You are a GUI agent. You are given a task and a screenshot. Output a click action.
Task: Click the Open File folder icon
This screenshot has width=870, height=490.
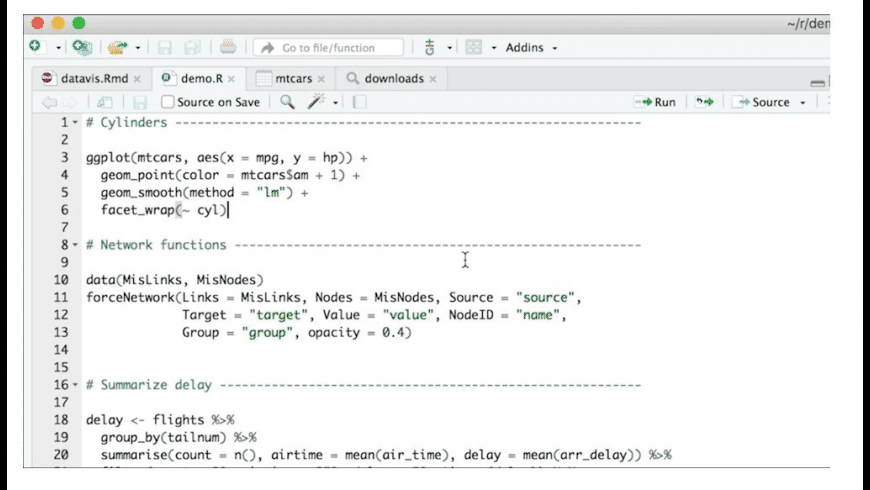tap(119, 47)
